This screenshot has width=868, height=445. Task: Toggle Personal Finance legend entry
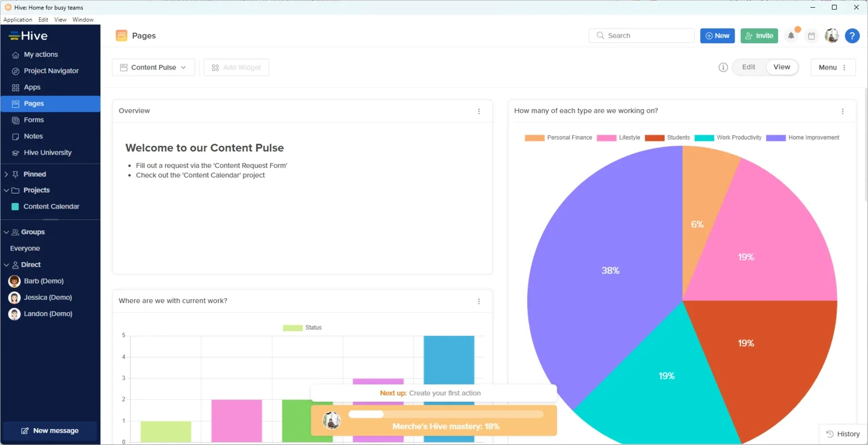(x=558, y=137)
